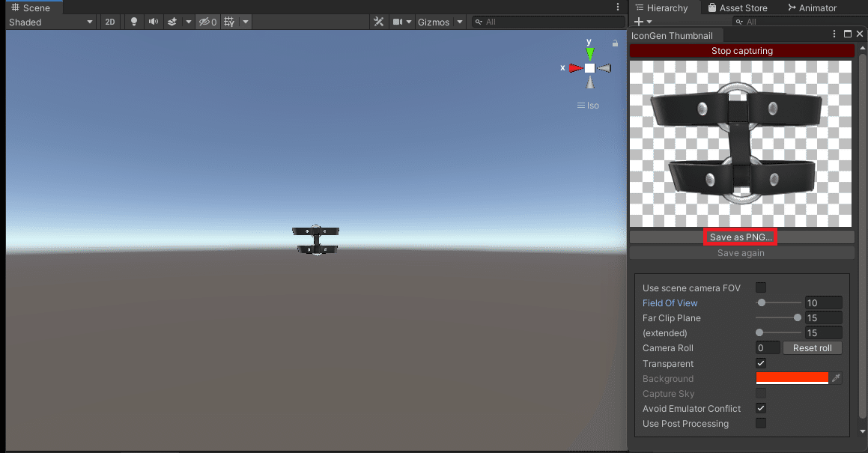Image resolution: width=868 pixels, height=453 pixels.
Task: Edit the Field Of View value field
Action: [823, 302]
